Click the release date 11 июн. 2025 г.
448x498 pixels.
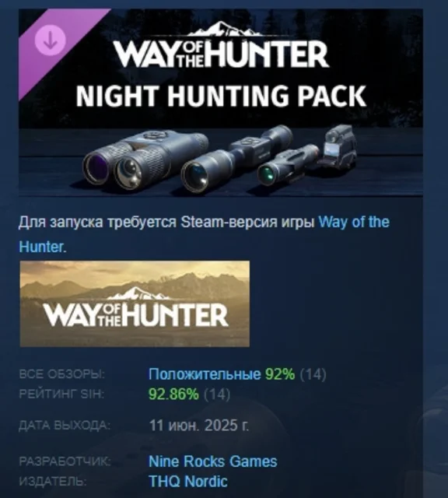(199, 425)
